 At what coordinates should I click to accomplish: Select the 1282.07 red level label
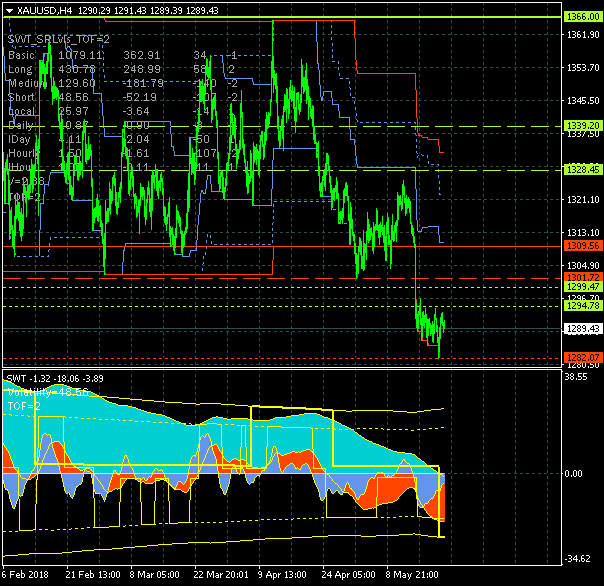coord(583,357)
